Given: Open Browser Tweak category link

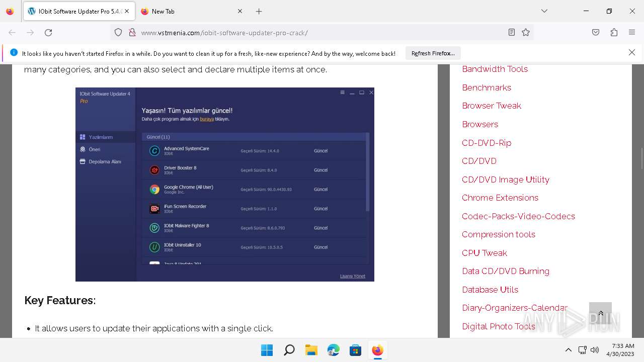Looking at the screenshot, I should [x=492, y=106].
